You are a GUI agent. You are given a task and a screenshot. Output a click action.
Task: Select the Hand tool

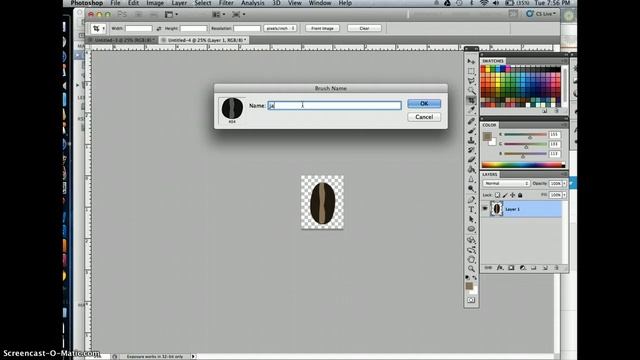471,259
